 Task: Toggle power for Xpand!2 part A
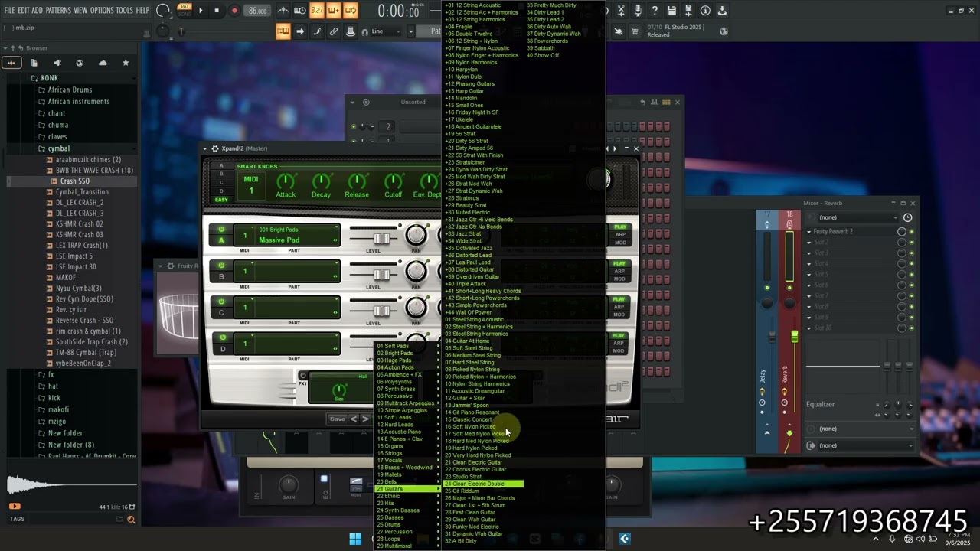[x=221, y=230]
